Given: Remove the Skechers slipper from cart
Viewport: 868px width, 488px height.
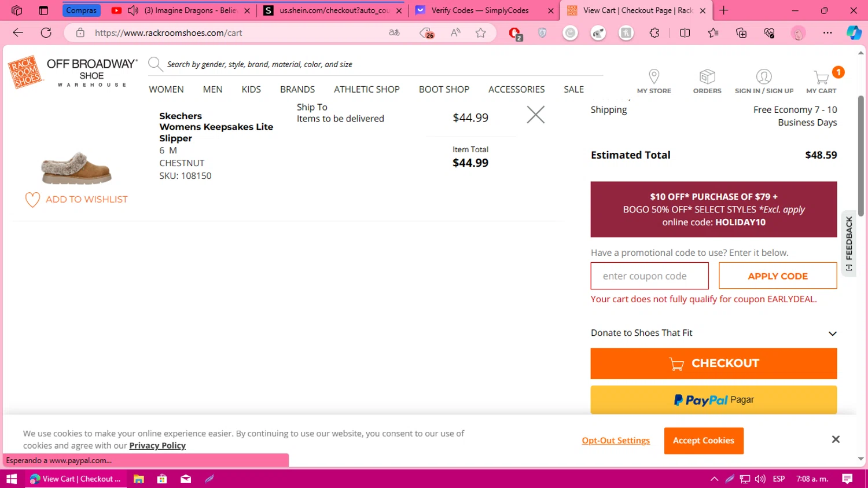Looking at the screenshot, I should (536, 115).
